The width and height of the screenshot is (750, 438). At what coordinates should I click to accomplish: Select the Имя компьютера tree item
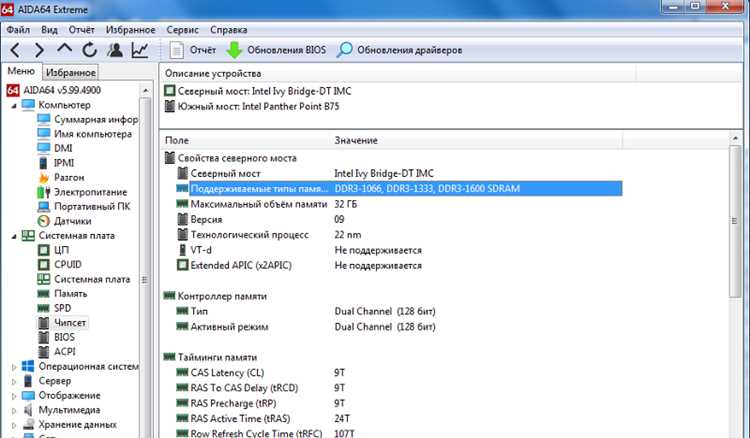(x=85, y=134)
